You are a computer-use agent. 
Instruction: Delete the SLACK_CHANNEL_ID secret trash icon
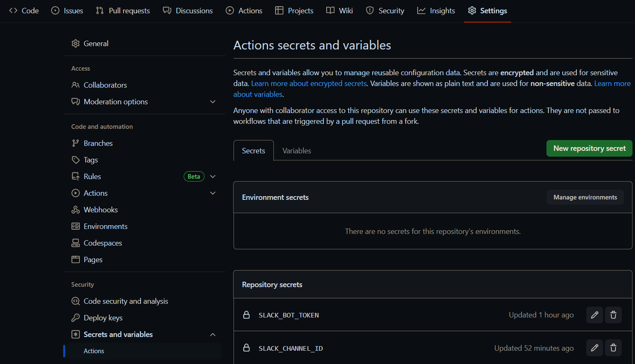pyautogui.click(x=613, y=348)
